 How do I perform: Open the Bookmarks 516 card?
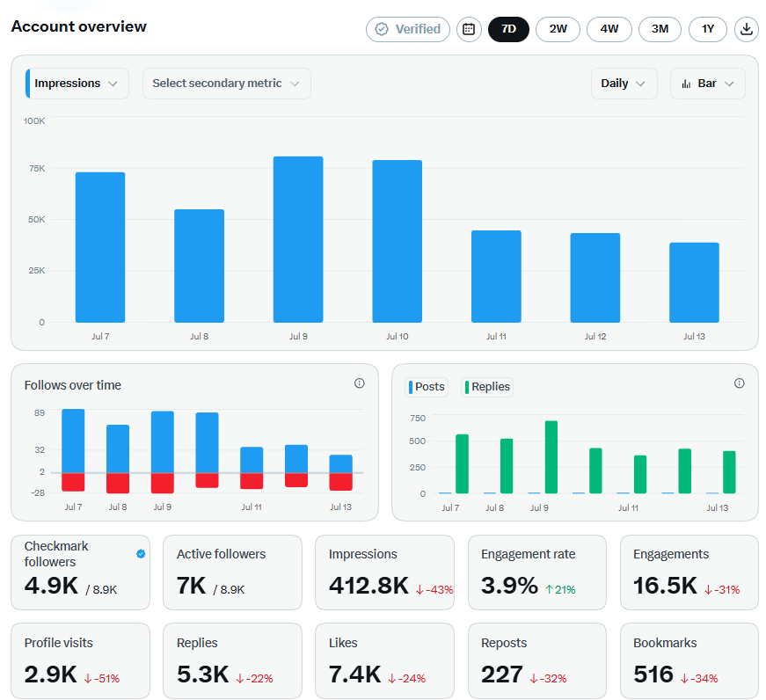[x=689, y=660]
